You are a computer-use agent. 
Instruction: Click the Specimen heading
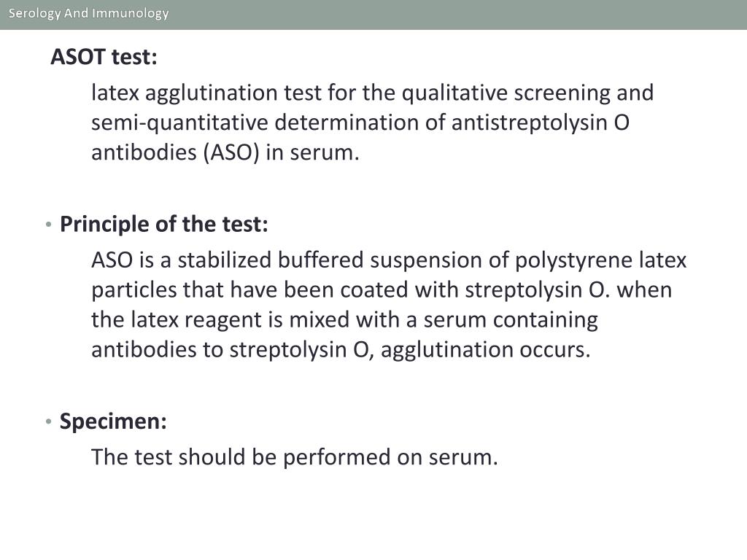coord(113,421)
